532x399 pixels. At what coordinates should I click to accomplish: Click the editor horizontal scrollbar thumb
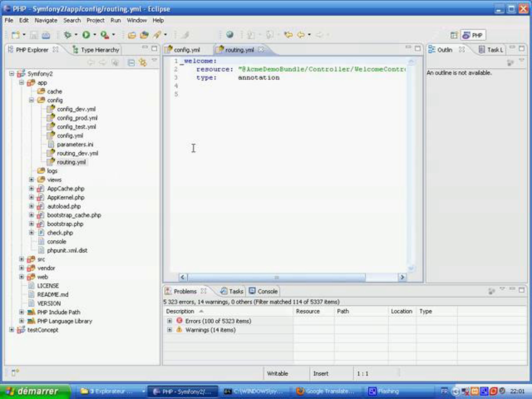pos(276,277)
